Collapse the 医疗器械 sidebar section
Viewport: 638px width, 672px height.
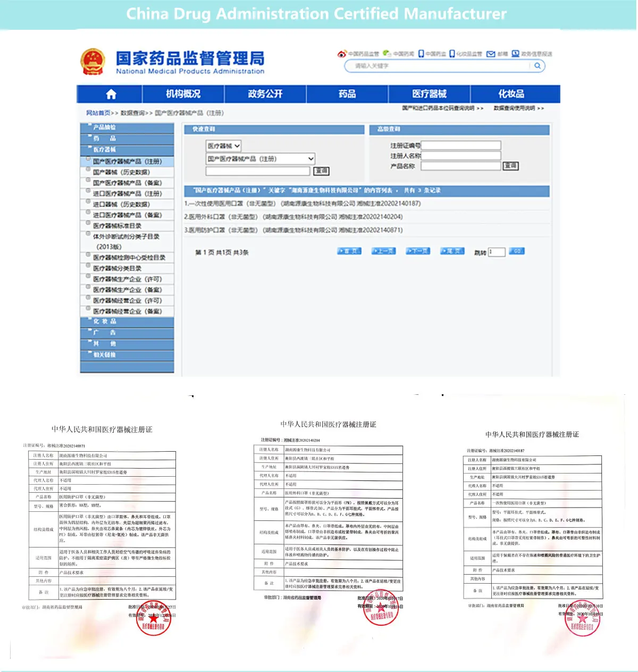(x=127, y=150)
